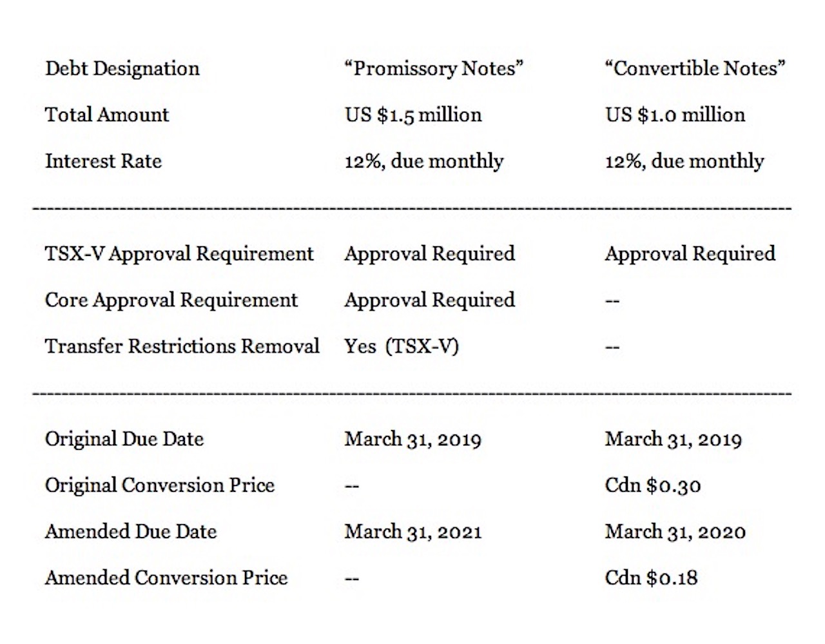This screenshot has height=644, width=825.
Task: Click the "Interest Rate" row label
Action: pyautogui.click(x=103, y=161)
